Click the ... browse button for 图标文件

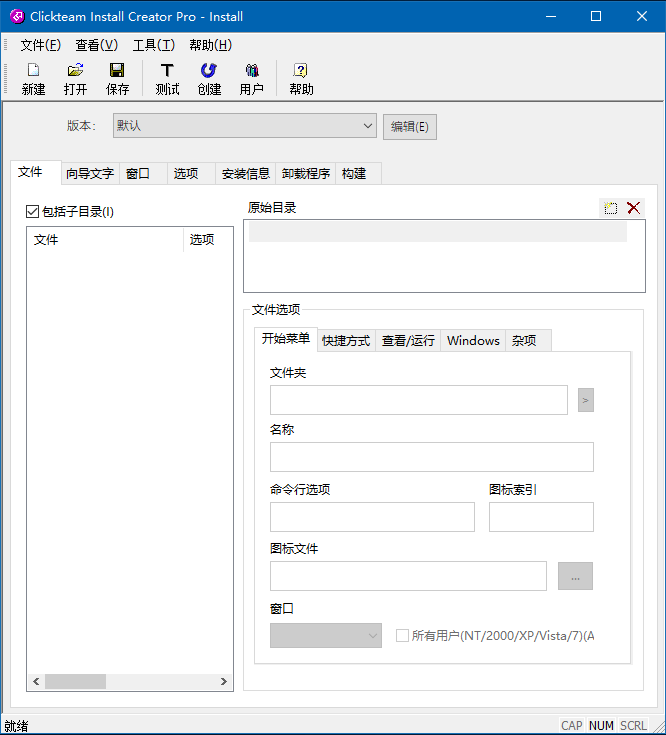pos(575,576)
